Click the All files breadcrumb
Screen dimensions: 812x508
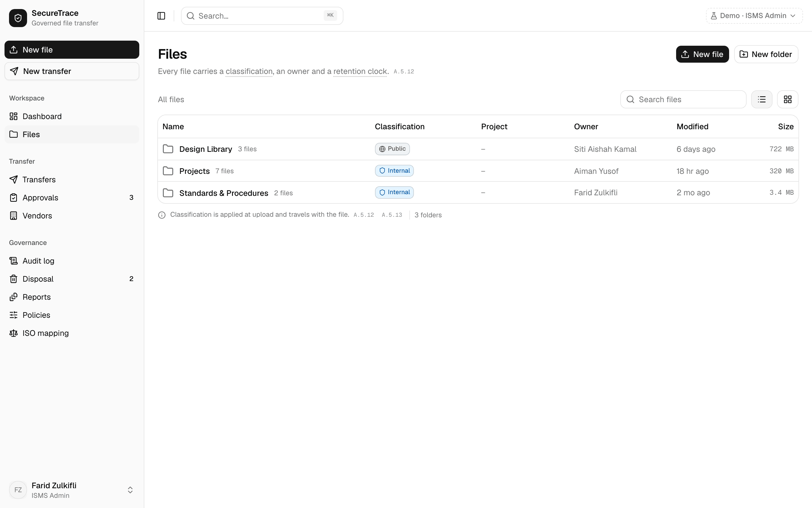click(171, 99)
